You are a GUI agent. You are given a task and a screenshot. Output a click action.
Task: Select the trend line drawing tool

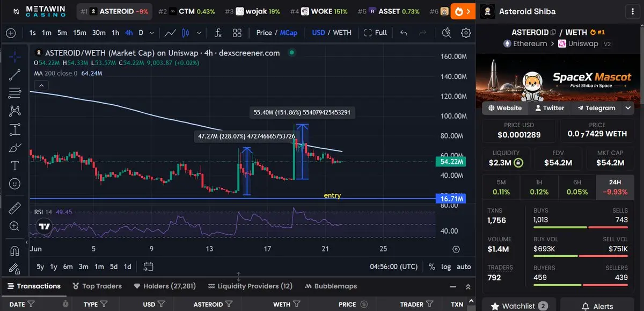click(15, 75)
